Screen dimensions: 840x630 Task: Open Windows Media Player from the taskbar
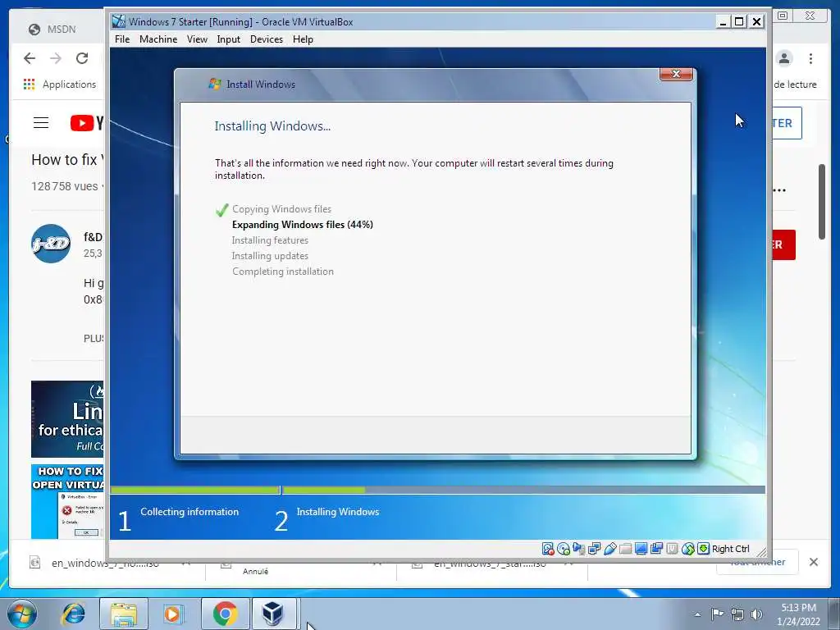tap(172, 614)
